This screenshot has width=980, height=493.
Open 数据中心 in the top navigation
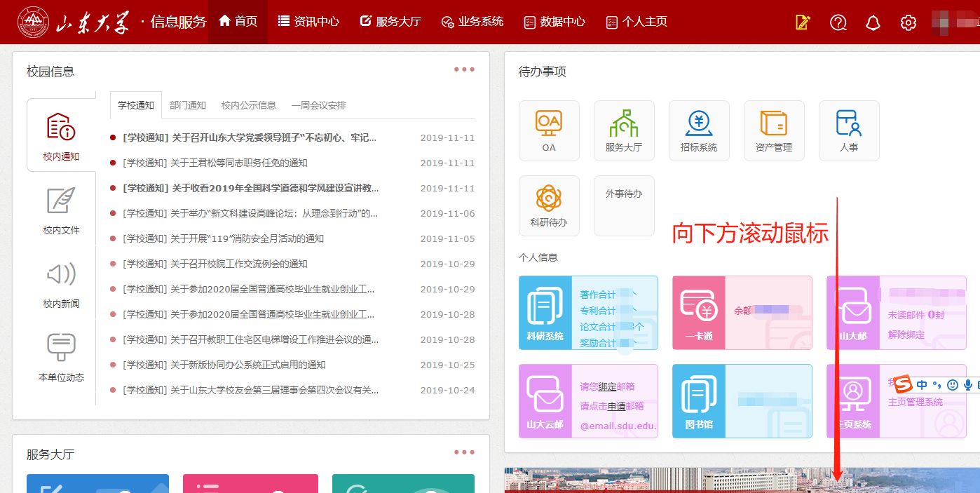pyautogui.click(x=554, y=22)
